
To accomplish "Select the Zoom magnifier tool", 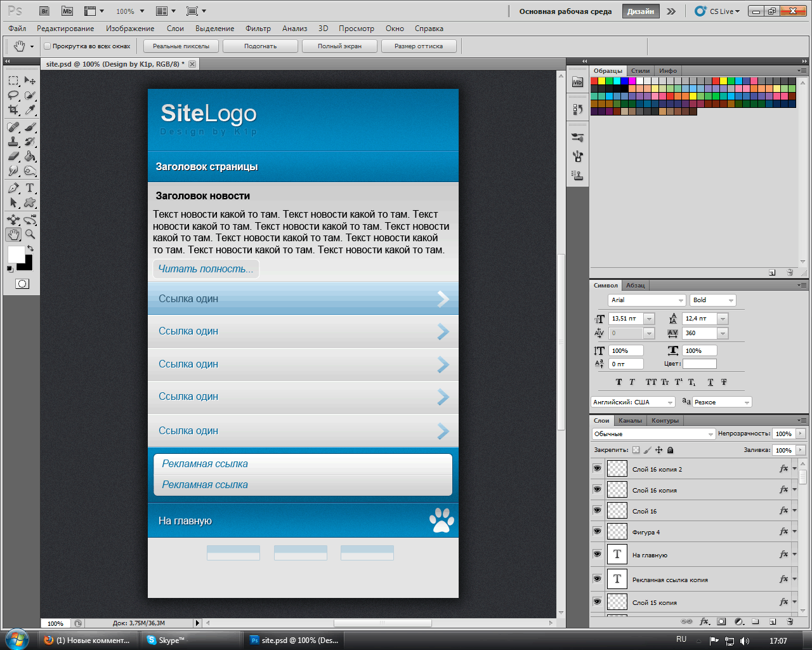I will click(30, 234).
